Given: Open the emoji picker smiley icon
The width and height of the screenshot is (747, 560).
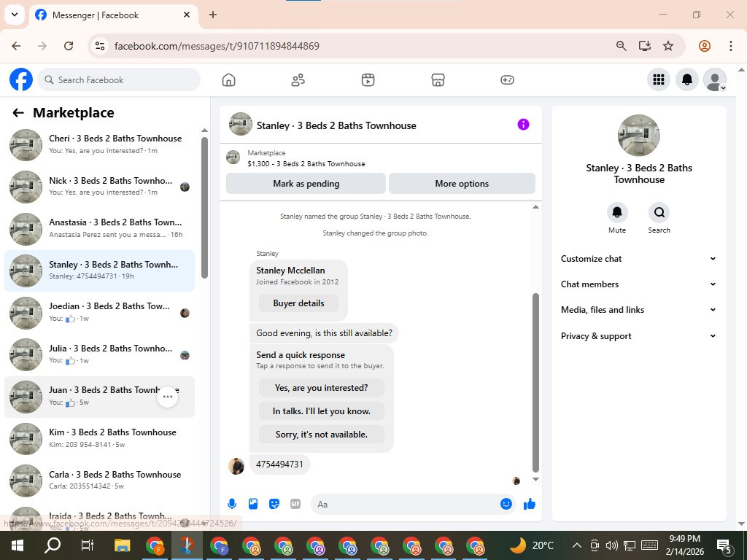Looking at the screenshot, I should [x=506, y=504].
